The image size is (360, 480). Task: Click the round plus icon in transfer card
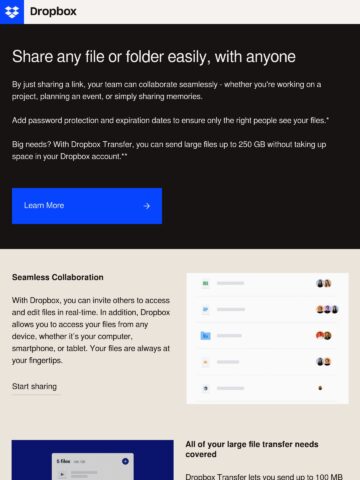(125, 461)
